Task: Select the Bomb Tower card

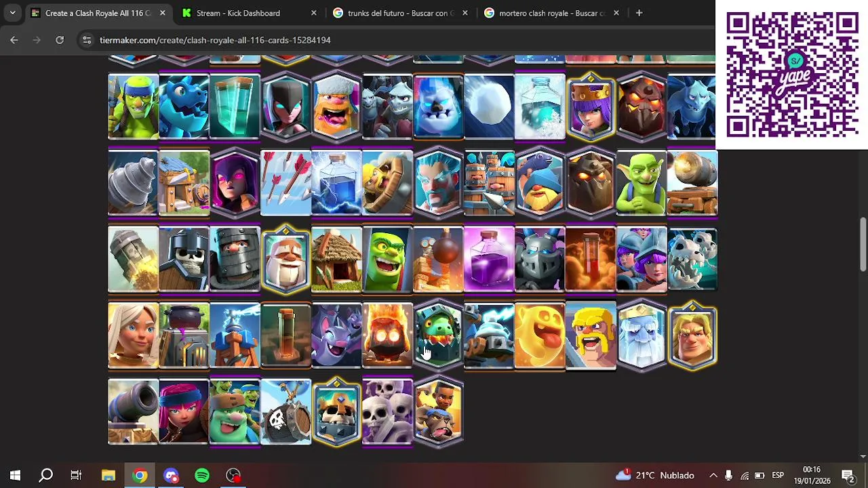Action: click(438, 259)
